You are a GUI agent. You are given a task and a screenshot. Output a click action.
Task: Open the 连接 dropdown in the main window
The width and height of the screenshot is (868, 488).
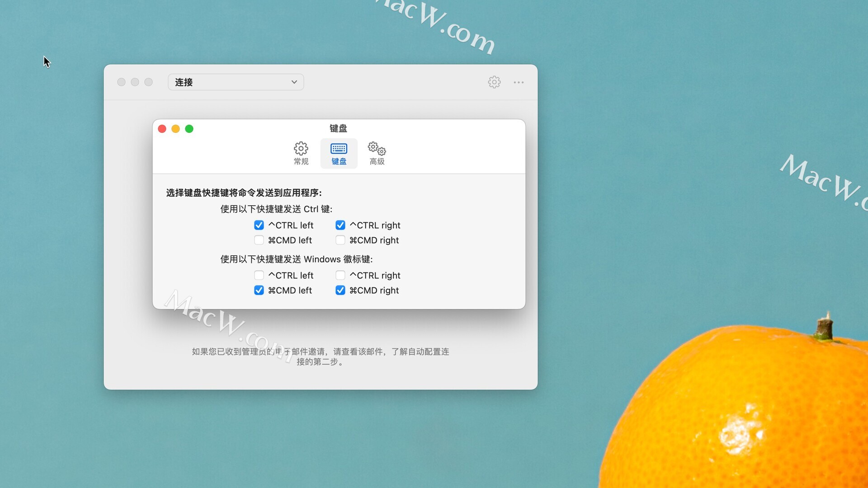pyautogui.click(x=236, y=82)
